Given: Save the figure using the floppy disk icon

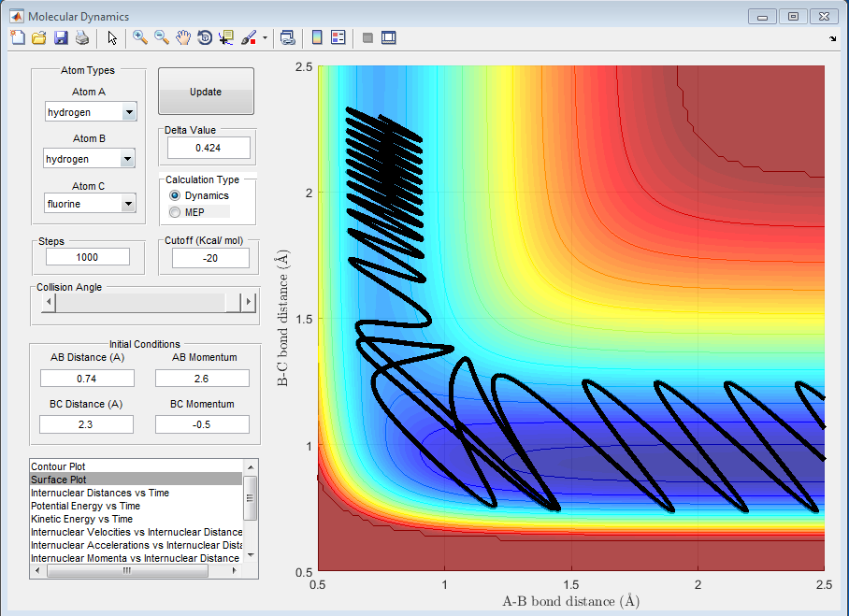Looking at the screenshot, I should (x=61, y=37).
